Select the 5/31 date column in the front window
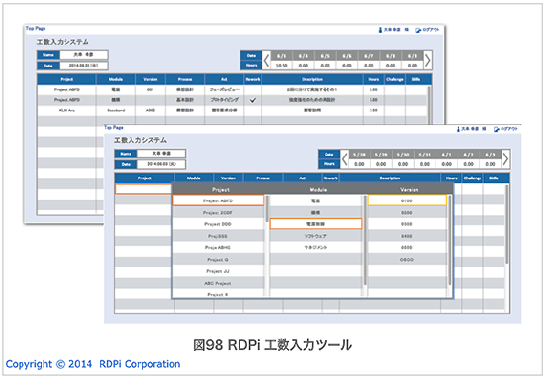 (425, 155)
